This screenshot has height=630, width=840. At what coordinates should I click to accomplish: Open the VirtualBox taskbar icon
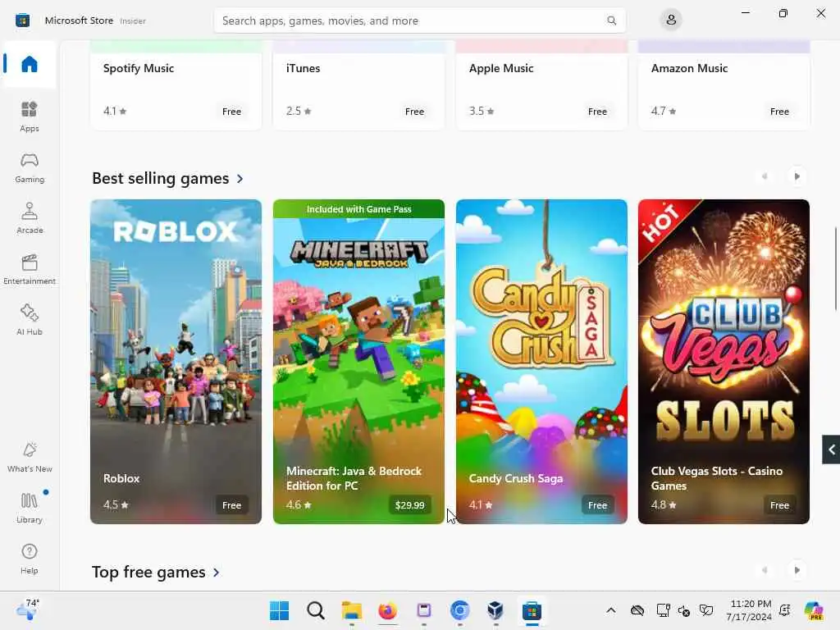pos(495,610)
